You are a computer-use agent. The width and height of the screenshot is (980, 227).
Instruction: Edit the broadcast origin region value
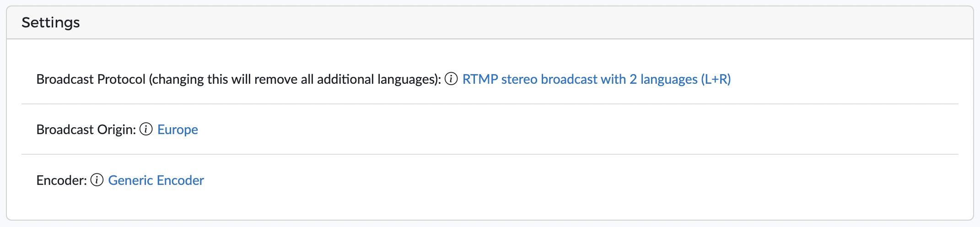tap(178, 130)
